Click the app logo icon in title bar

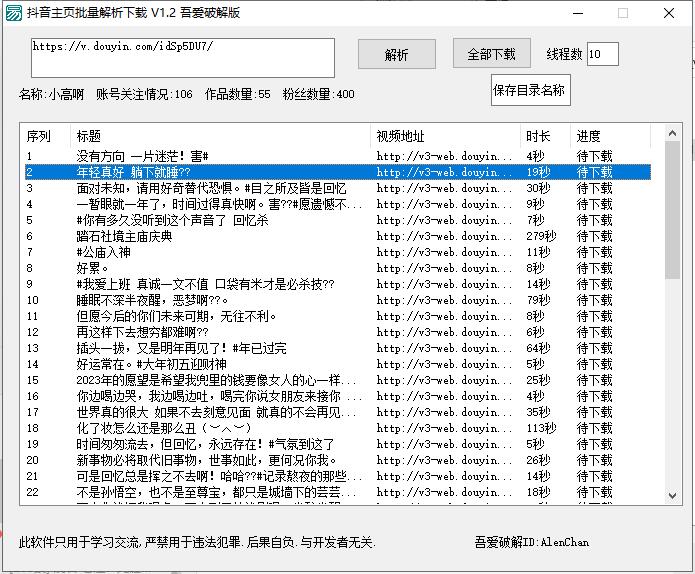[x=13, y=13]
